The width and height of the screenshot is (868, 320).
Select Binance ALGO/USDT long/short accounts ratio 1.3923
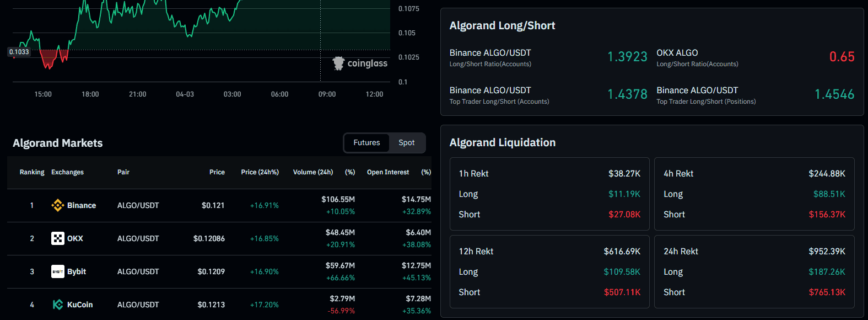tap(627, 57)
